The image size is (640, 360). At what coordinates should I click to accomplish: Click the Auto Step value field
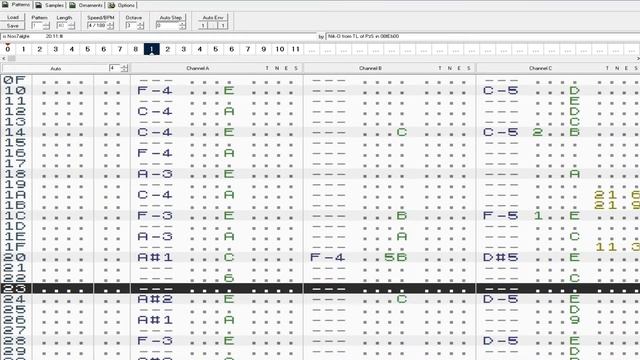(167, 26)
